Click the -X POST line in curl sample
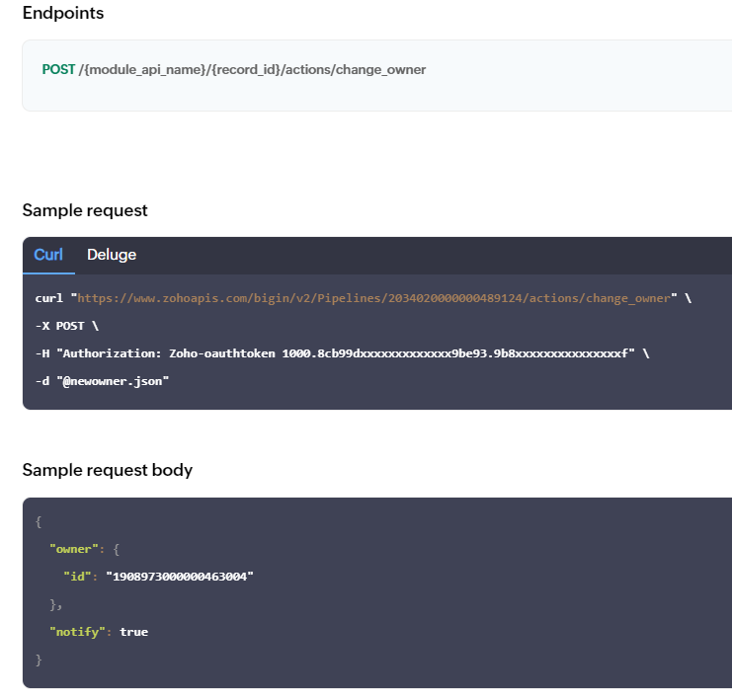 click(67, 326)
